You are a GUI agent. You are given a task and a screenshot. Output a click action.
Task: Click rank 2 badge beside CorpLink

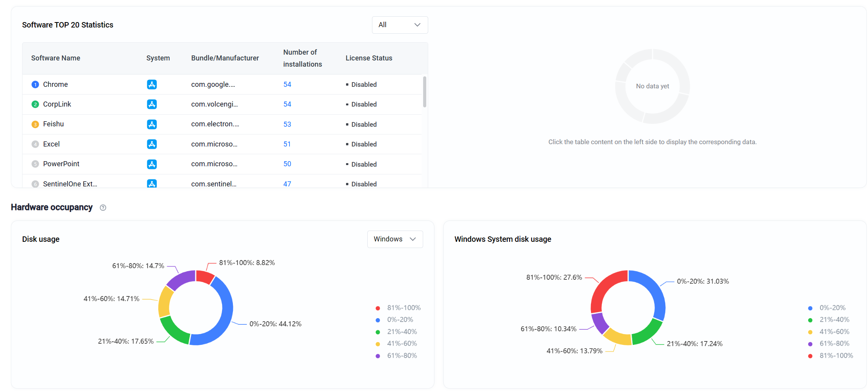tap(35, 104)
